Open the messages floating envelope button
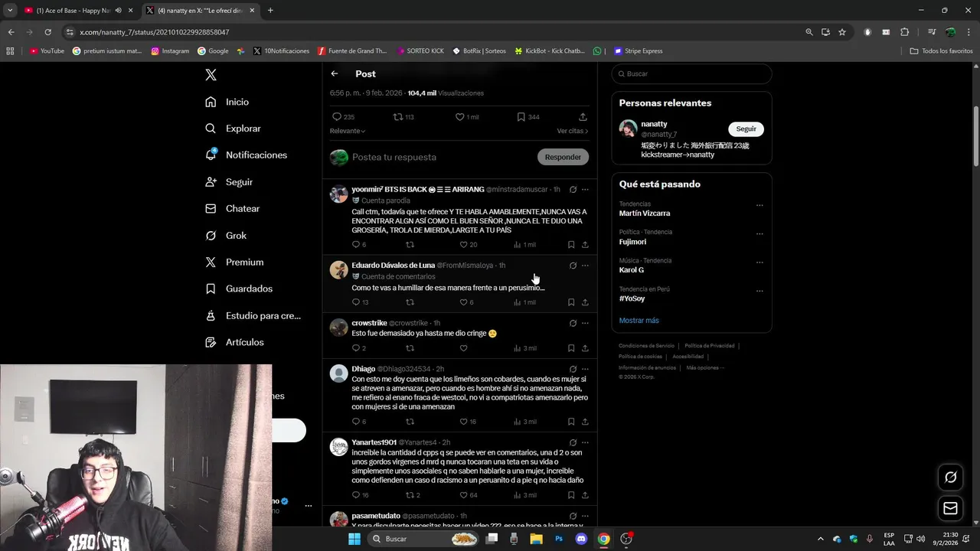 [950, 508]
